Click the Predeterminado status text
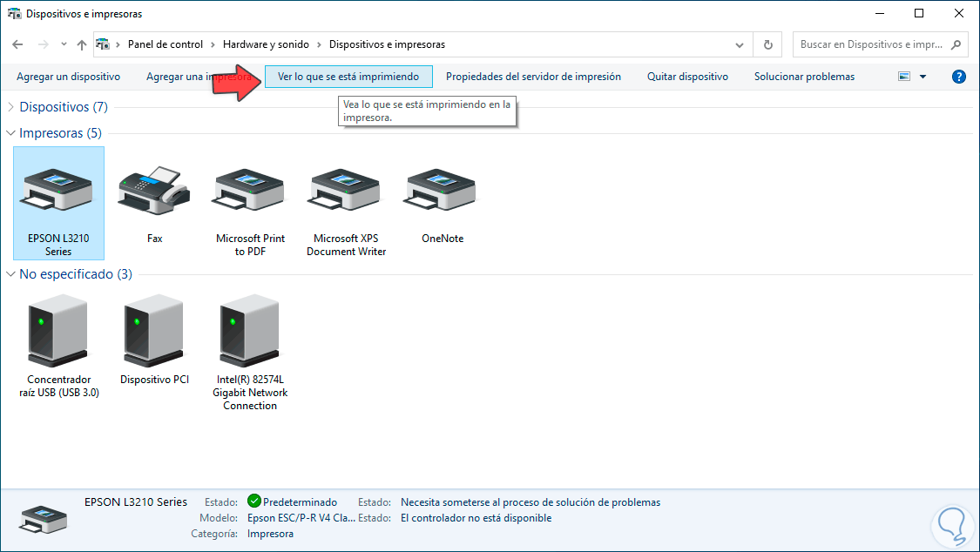 [300, 502]
